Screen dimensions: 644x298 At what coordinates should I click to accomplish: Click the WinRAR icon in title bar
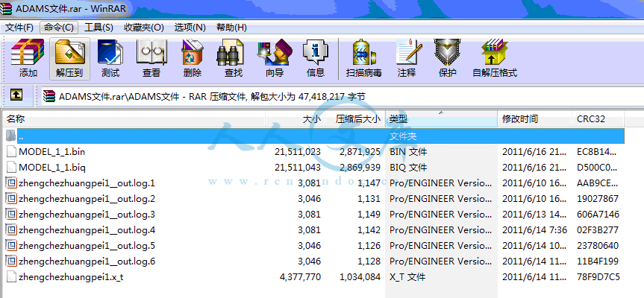click(x=7, y=8)
